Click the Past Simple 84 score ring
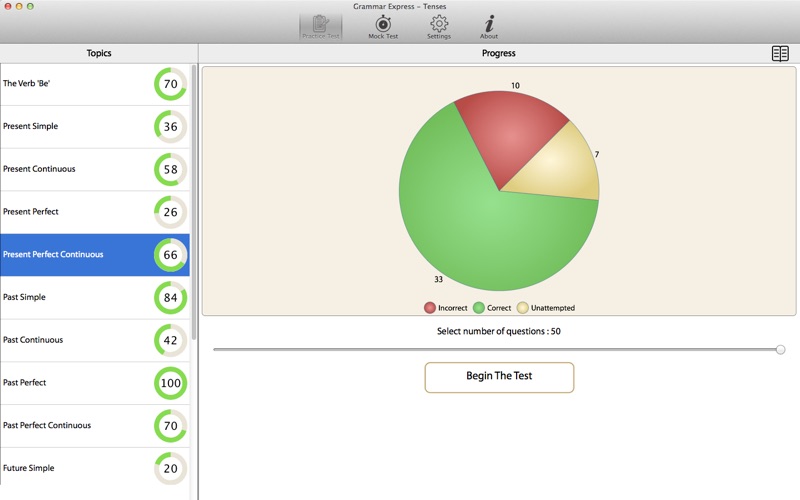The image size is (800, 500). (x=170, y=298)
